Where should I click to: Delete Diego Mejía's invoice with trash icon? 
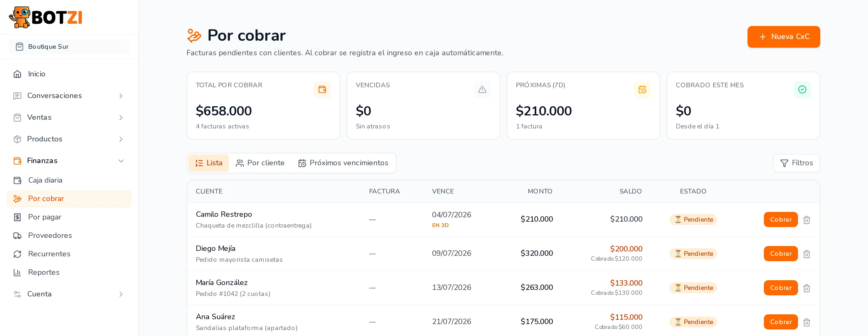coord(806,254)
